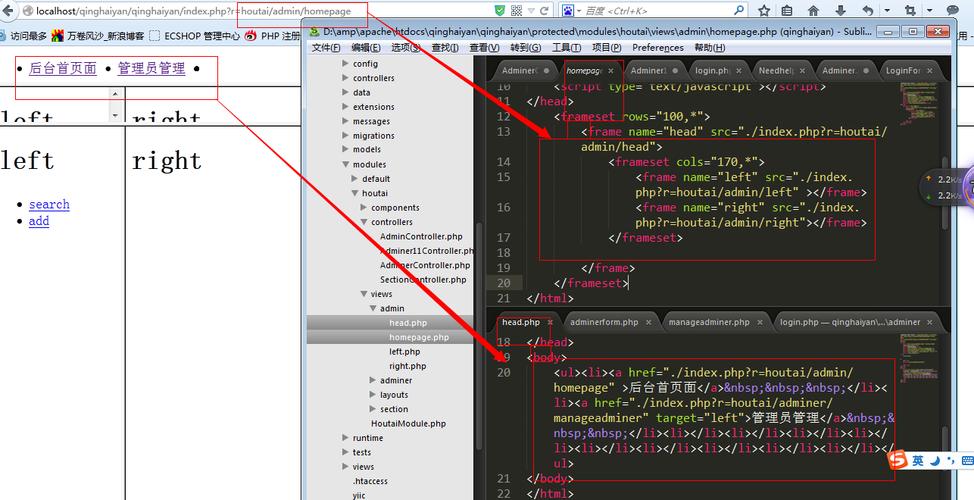The height and width of the screenshot is (500, 974).
Task: Select right.php in sidebar
Action: pyautogui.click(x=407, y=366)
